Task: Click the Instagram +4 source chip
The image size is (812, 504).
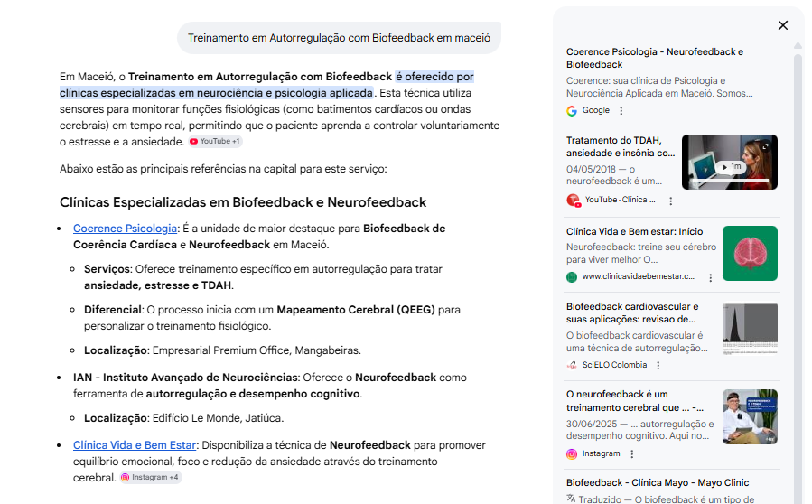Action: tap(150, 478)
